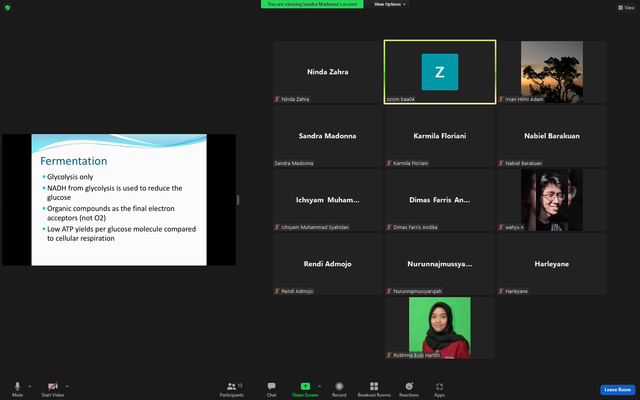
Task: Change layout with the View button
Action: click(x=626, y=7)
